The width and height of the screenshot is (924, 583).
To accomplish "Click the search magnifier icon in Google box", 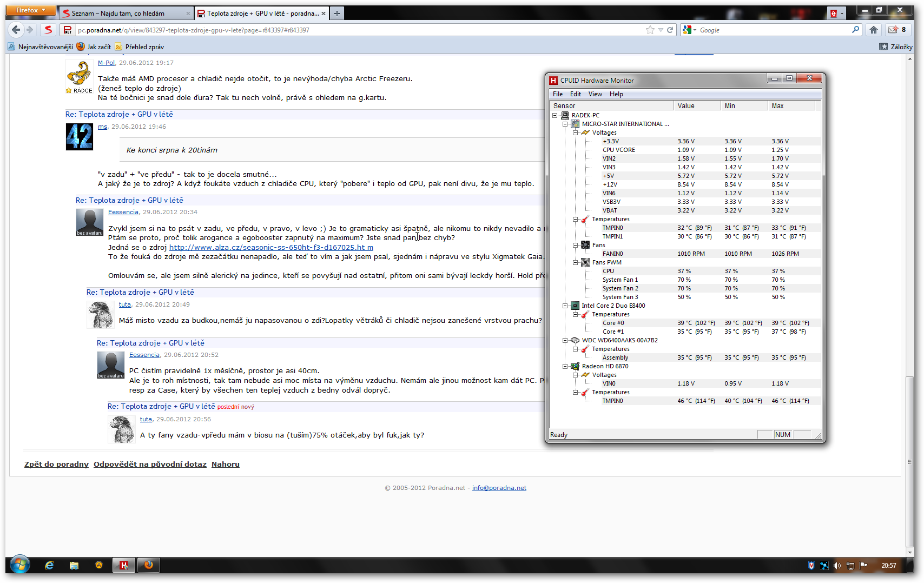I will click(x=855, y=30).
